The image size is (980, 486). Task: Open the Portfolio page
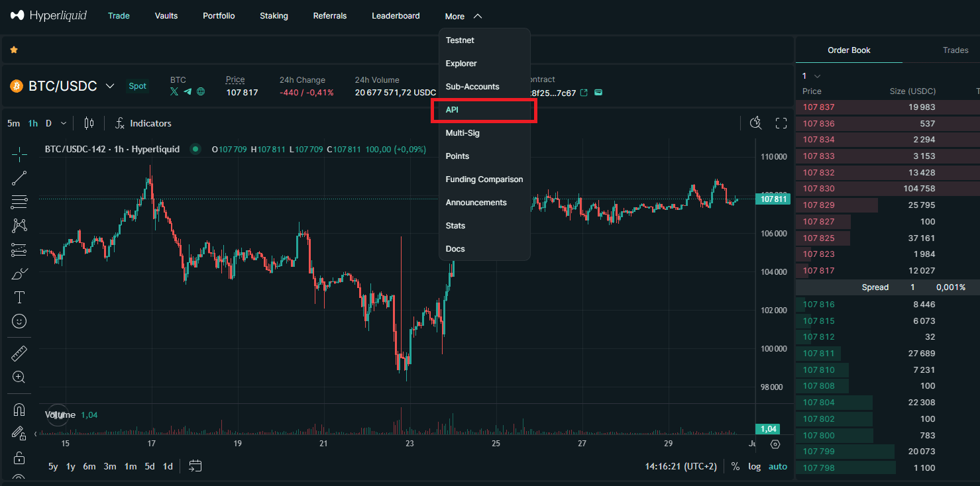(x=219, y=16)
